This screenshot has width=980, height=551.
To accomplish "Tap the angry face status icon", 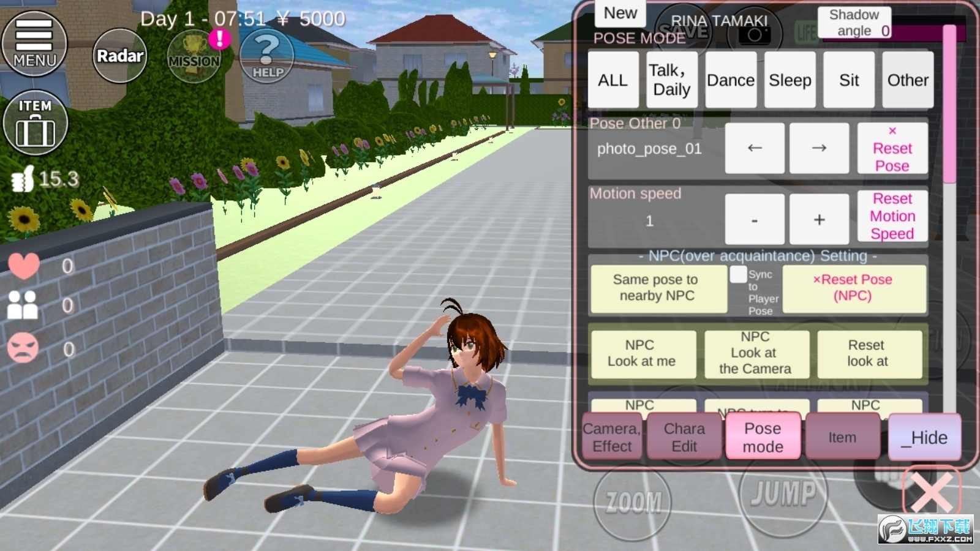I will coord(23,347).
